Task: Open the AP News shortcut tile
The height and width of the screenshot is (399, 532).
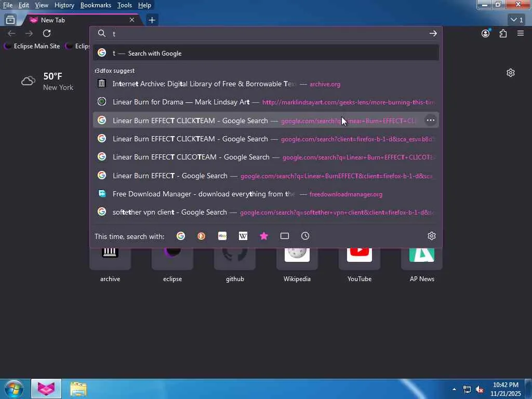Action: 422,259
